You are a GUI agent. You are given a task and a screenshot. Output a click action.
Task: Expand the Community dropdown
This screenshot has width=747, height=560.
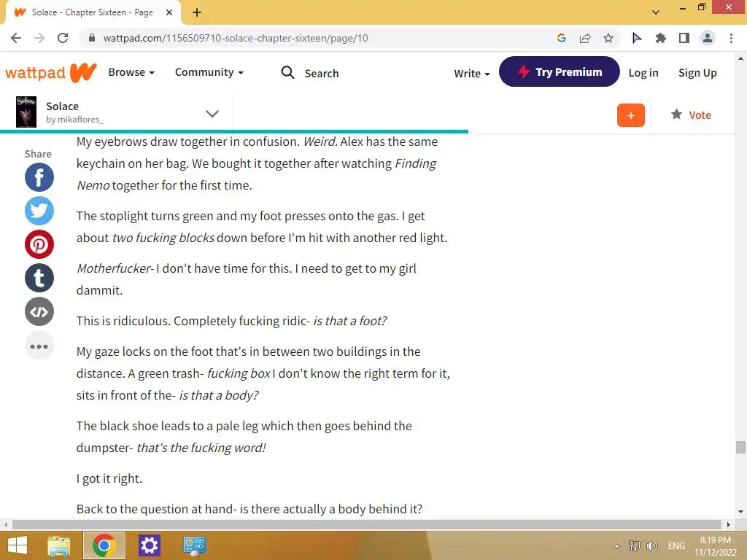(x=209, y=72)
